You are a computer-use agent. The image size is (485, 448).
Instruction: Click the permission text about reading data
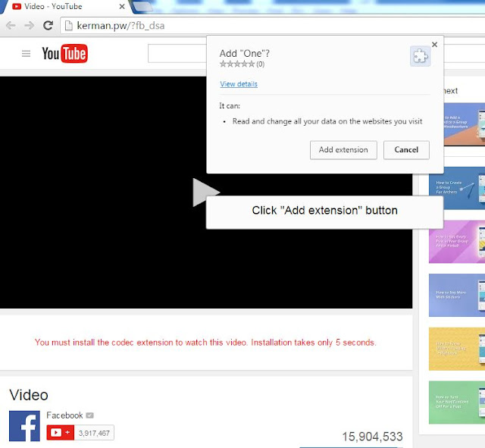tap(327, 121)
